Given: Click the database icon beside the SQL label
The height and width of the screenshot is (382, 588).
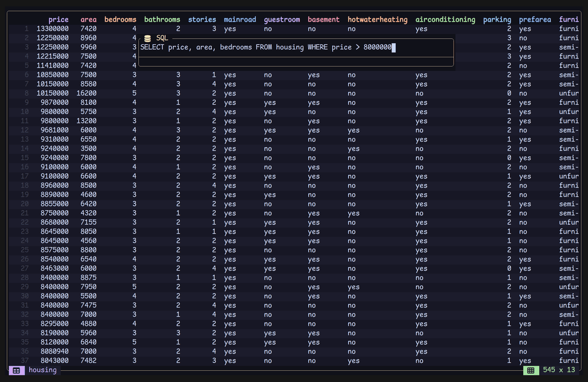Looking at the screenshot, I should pyautogui.click(x=147, y=38).
